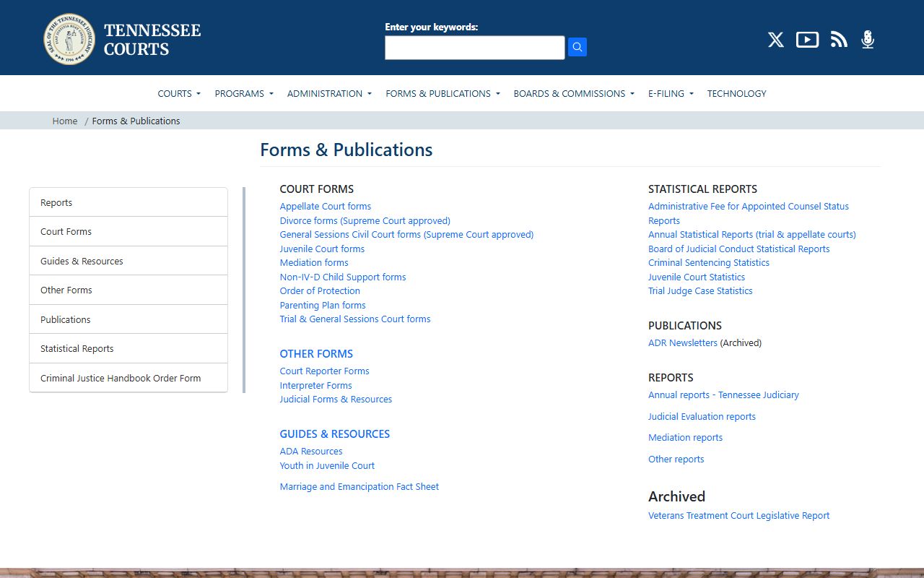Open Criminal Sentencing Statistics link
Image resolution: width=924 pixels, height=578 pixels.
709,262
